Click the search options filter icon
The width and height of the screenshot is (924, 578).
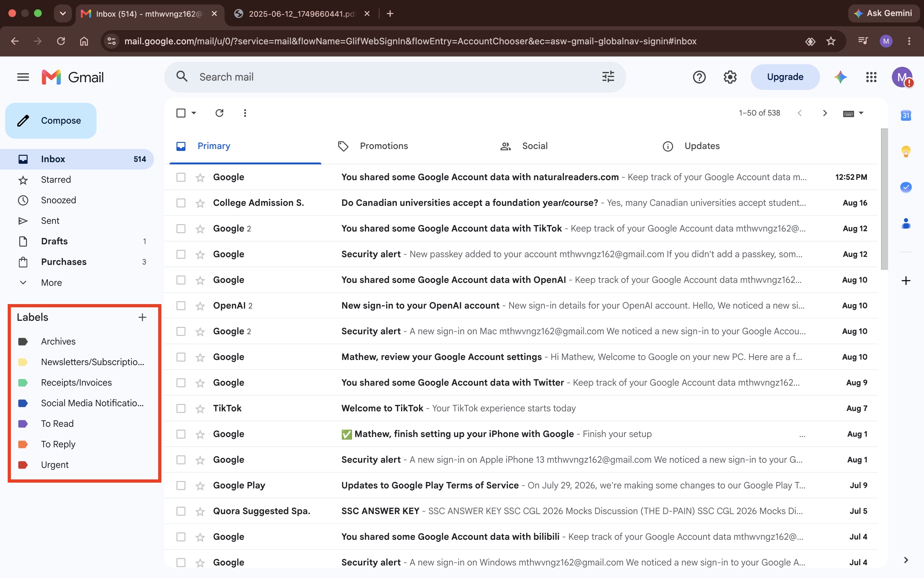(608, 77)
